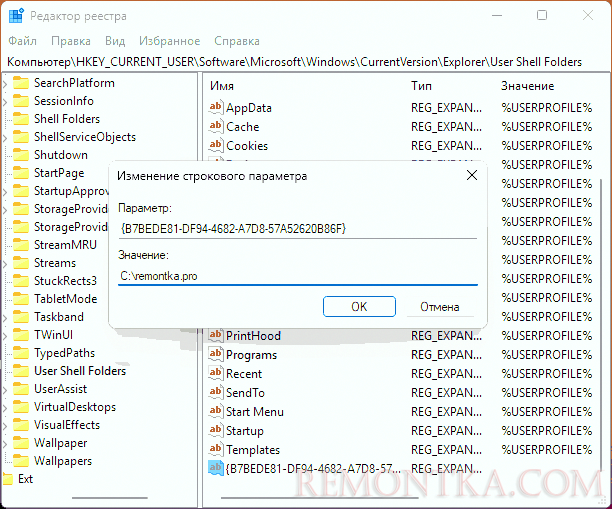
Task: Open the Избранное menu
Action: coord(169,41)
